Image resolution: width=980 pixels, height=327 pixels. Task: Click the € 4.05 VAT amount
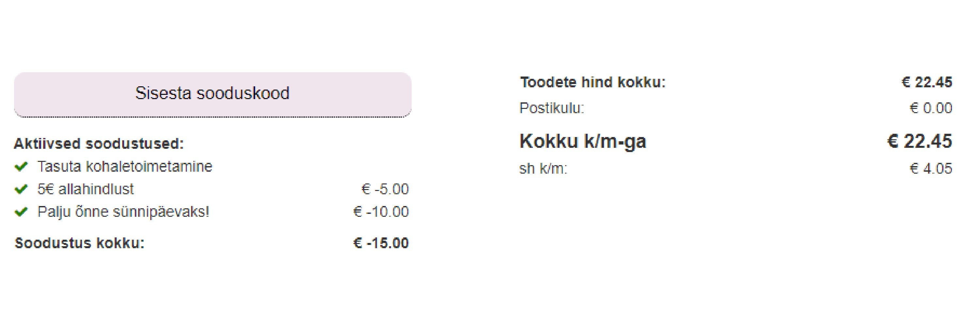click(x=931, y=168)
